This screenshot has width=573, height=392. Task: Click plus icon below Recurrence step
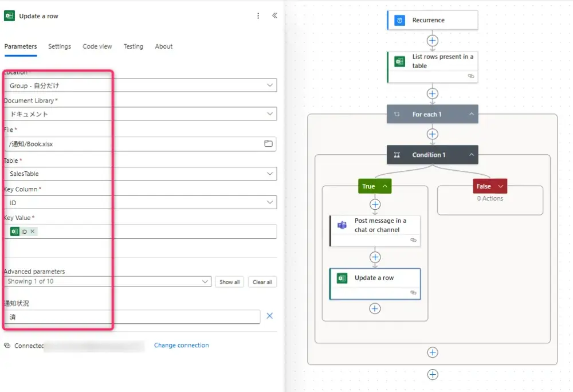click(x=433, y=41)
